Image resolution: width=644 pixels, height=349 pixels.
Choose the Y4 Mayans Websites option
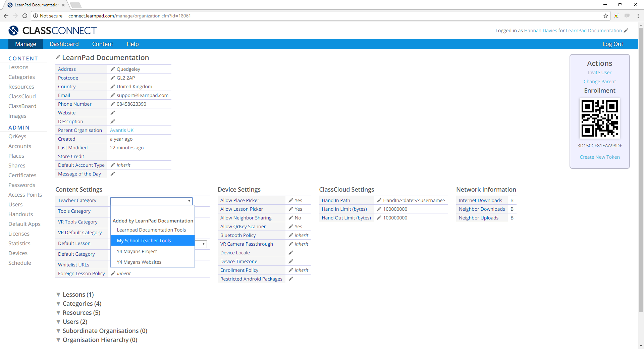153,262
